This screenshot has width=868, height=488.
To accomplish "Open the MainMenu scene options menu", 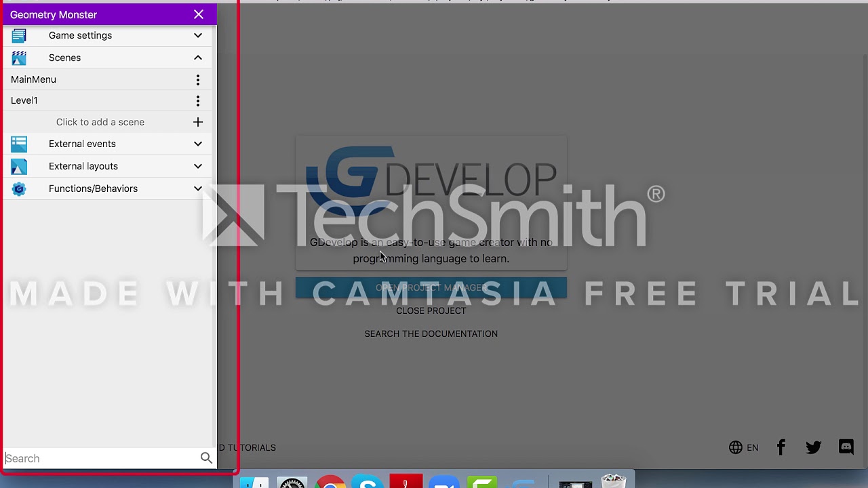I will 198,80.
